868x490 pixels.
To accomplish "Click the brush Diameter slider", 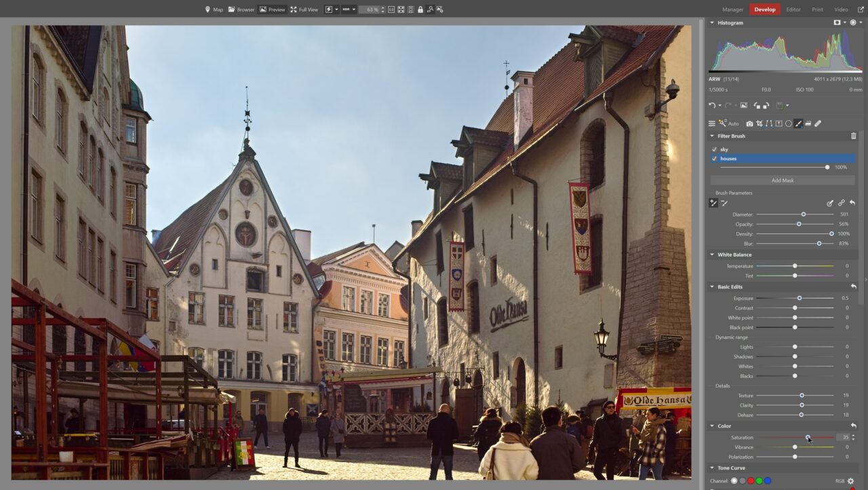I will coord(795,214).
